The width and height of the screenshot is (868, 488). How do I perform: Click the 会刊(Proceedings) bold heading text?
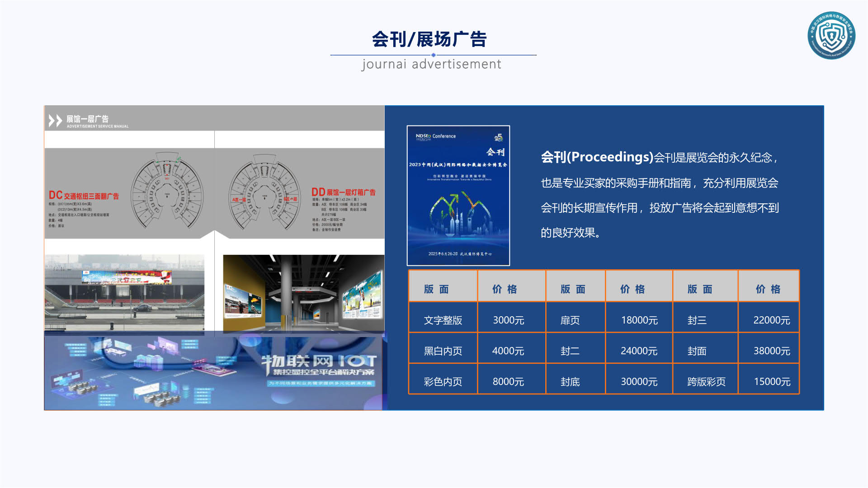pos(597,157)
